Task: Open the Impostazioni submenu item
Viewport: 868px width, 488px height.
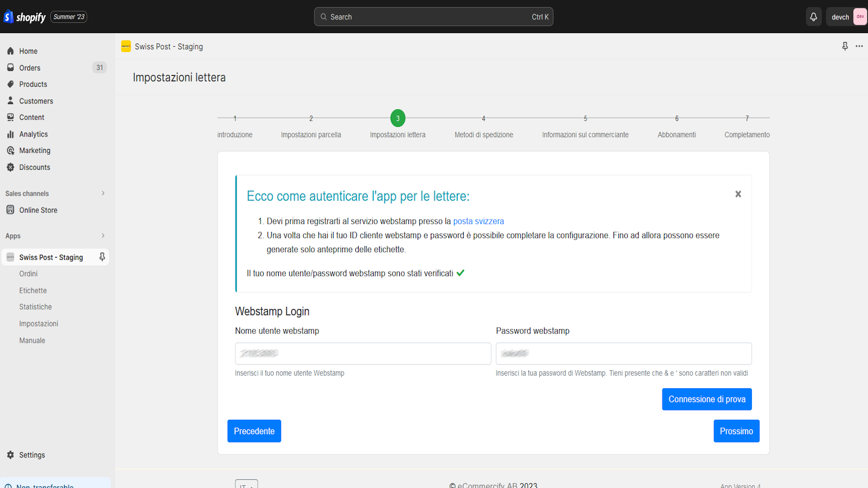Action: [39, 324]
